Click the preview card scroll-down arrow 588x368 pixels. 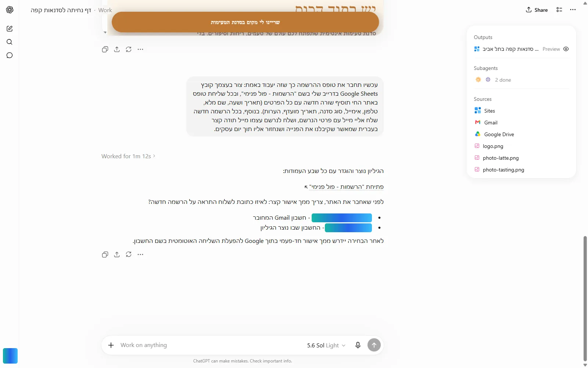(105, 32)
